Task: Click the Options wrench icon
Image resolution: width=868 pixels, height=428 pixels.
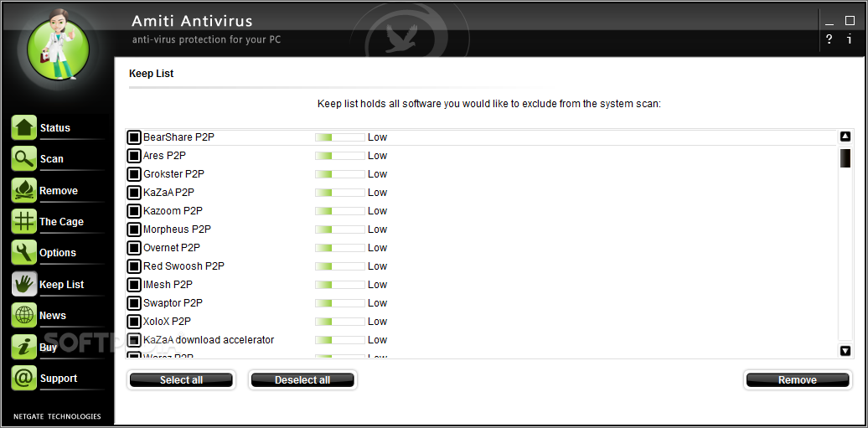Action: click(23, 253)
